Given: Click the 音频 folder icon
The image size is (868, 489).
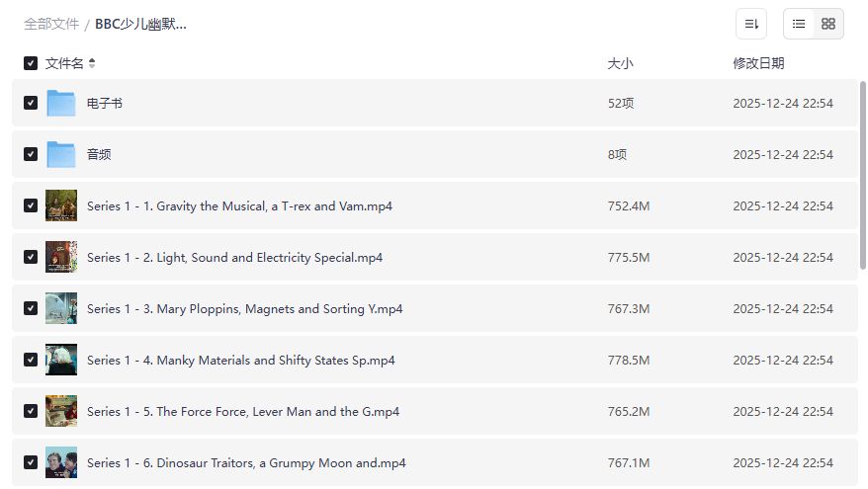Looking at the screenshot, I should click(x=61, y=154).
